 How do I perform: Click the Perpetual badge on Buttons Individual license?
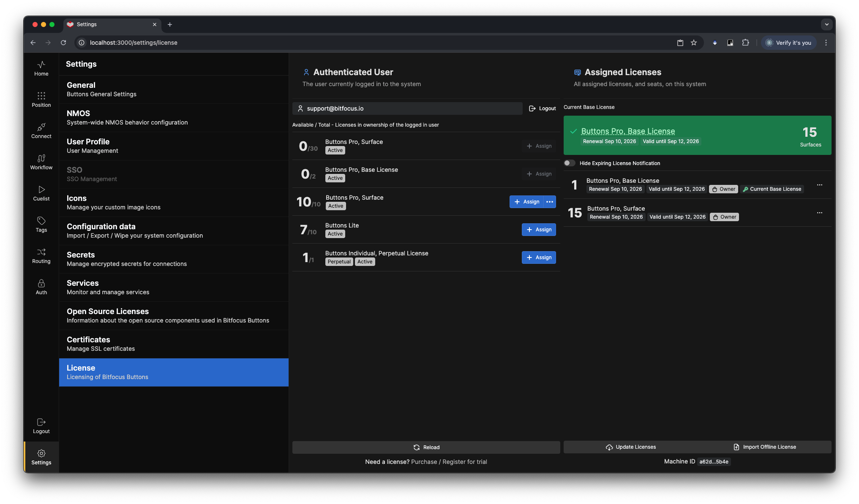339,262
